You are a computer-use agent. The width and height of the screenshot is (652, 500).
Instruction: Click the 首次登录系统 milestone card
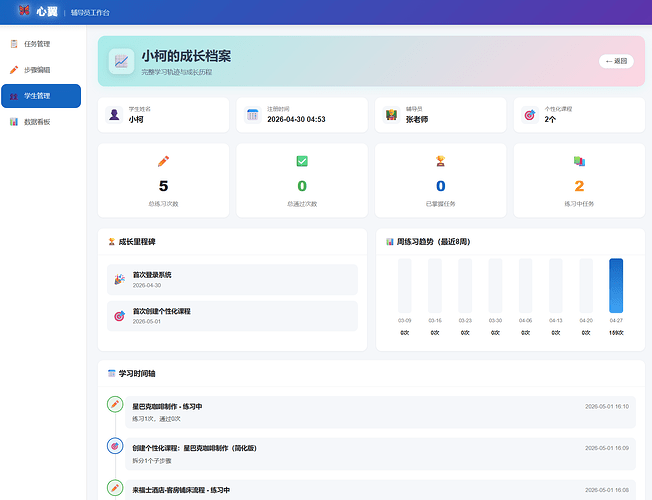click(x=232, y=280)
